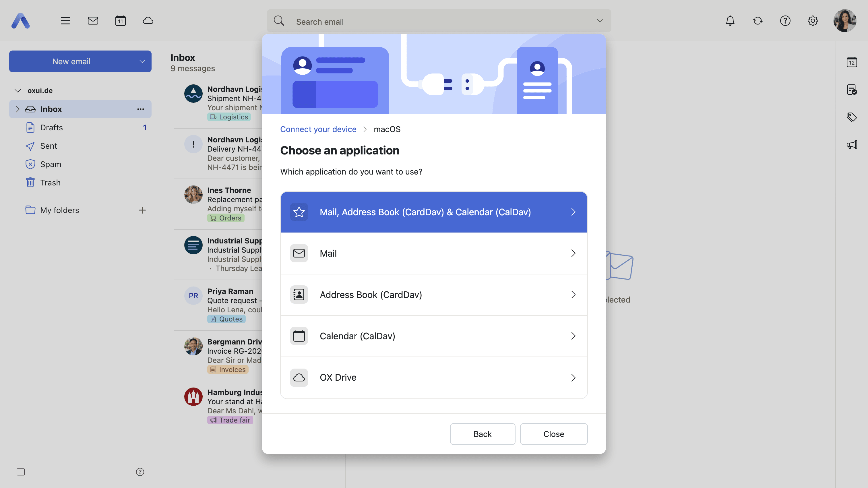Open the Trash folder

coord(80,183)
